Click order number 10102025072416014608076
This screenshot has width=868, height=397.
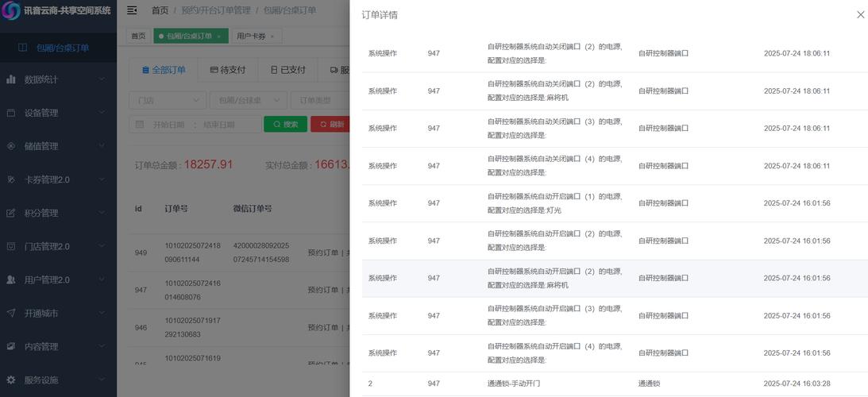tap(193, 290)
